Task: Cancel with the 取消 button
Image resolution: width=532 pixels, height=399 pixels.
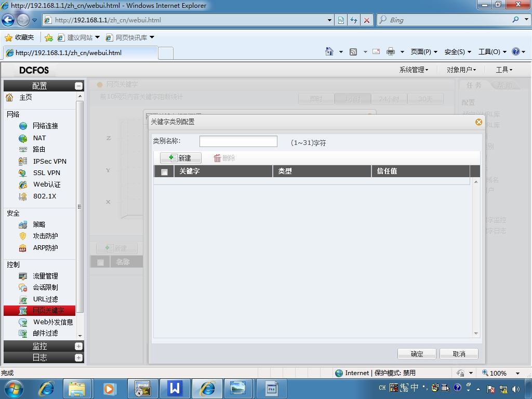Action: pos(459,354)
